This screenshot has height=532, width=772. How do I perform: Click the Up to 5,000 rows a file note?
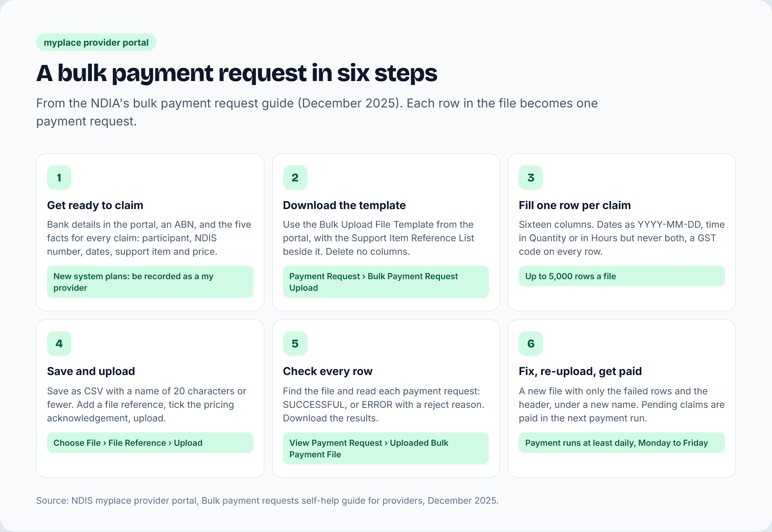coord(622,276)
